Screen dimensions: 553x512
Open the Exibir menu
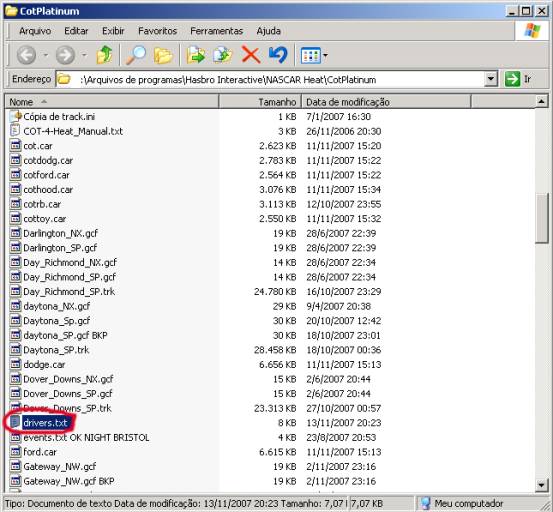113,31
